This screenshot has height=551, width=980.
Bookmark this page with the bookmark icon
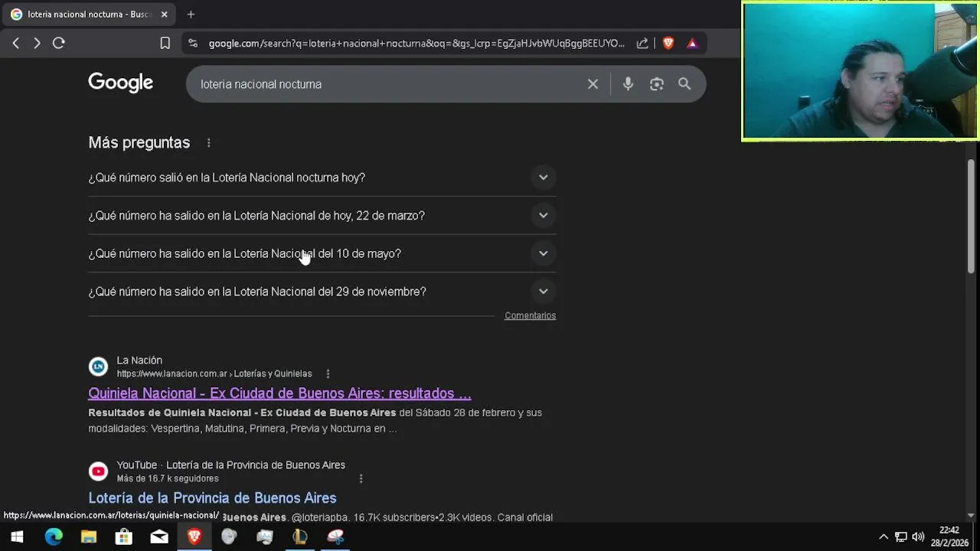tap(165, 44)
